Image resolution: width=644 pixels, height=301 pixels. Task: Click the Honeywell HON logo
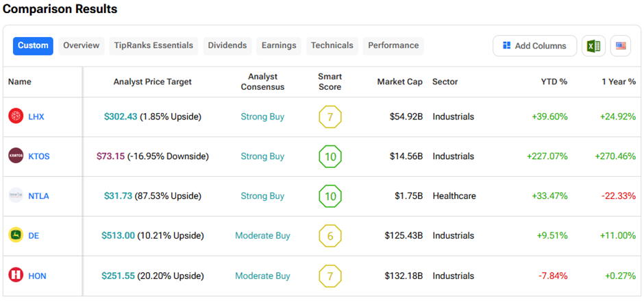tap(16, 276)
